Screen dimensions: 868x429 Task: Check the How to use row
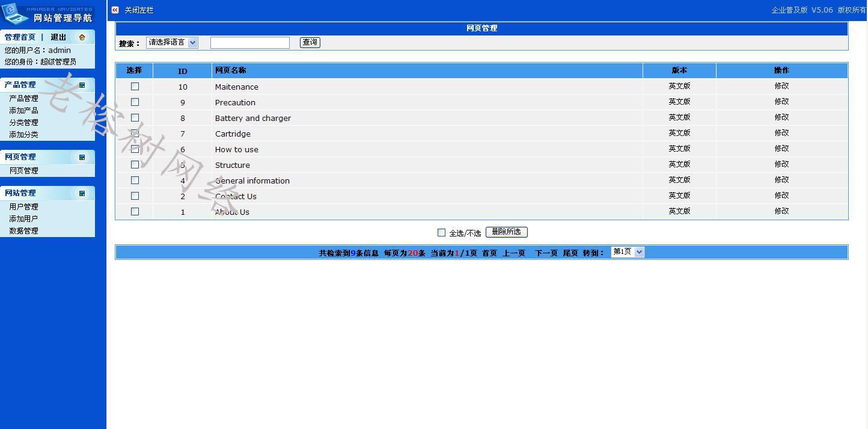(x=135, y=149)
